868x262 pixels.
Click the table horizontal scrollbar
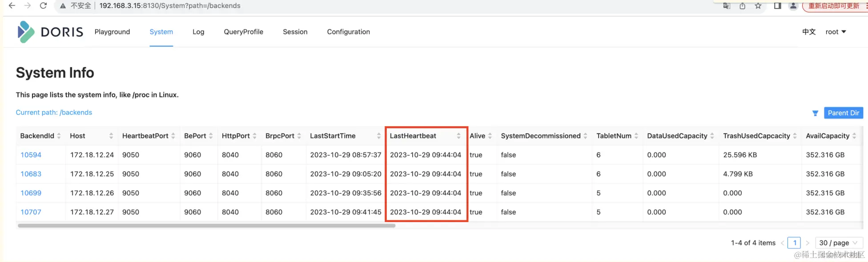(206, 226)
